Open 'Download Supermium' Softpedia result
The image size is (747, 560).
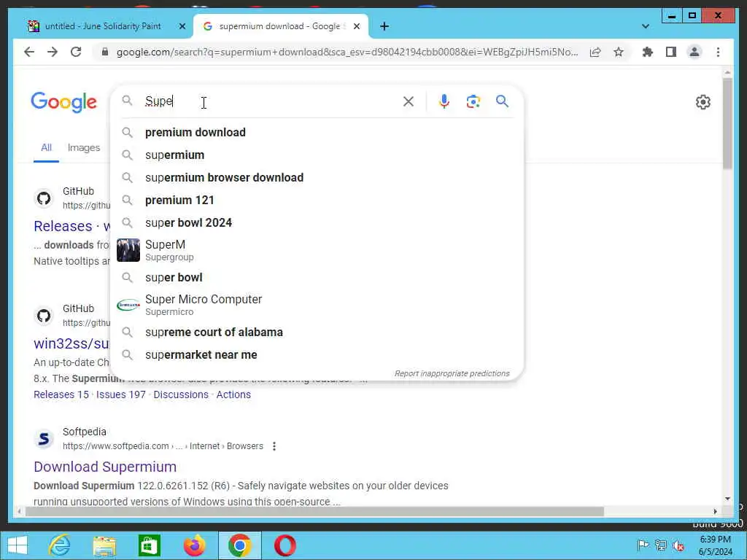(x=105, y=467)
